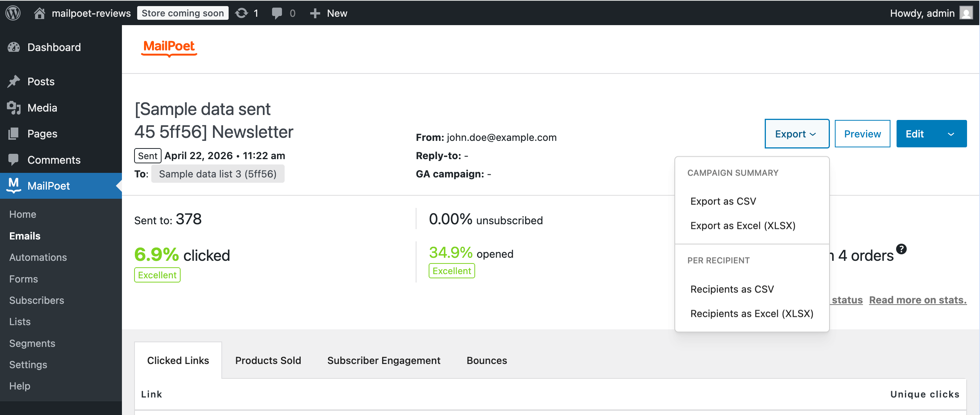Screen dimensions: 980x415
Task: Switch to the Clicked Links tab
Action: click(178, 361)
